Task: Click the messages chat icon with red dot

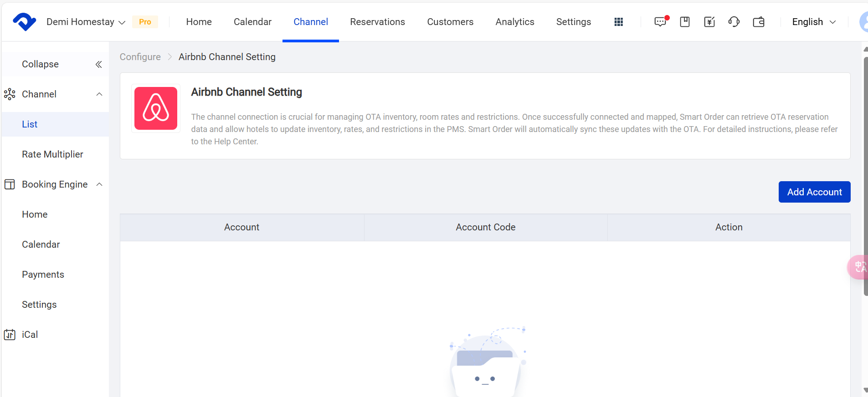Action: pyautogui.click(x=660, y=22)
